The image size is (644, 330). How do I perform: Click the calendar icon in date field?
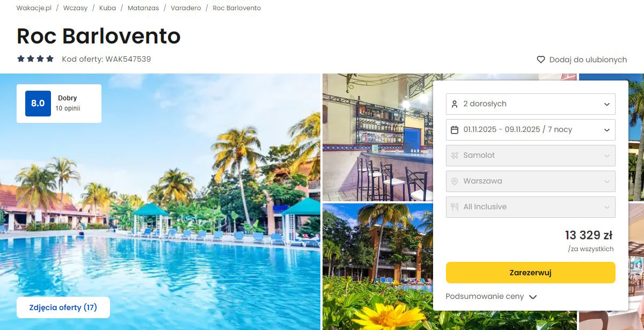click(x=455, y=130)
